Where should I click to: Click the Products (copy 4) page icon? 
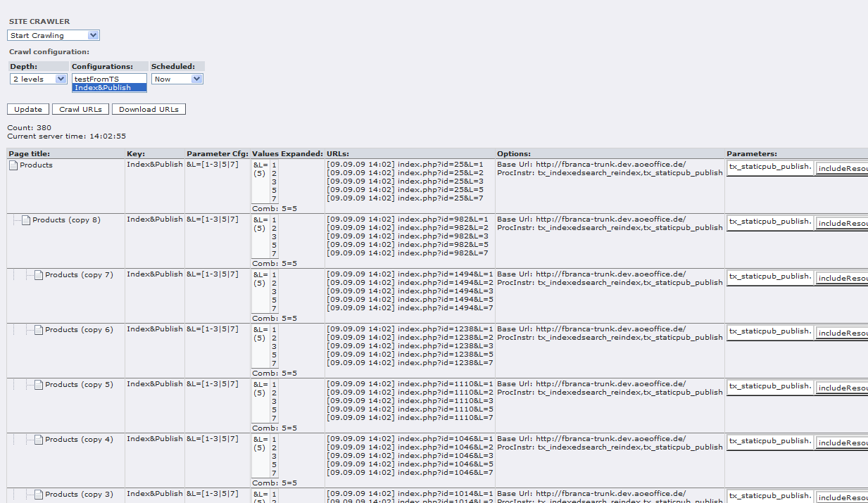click(39, 440)
